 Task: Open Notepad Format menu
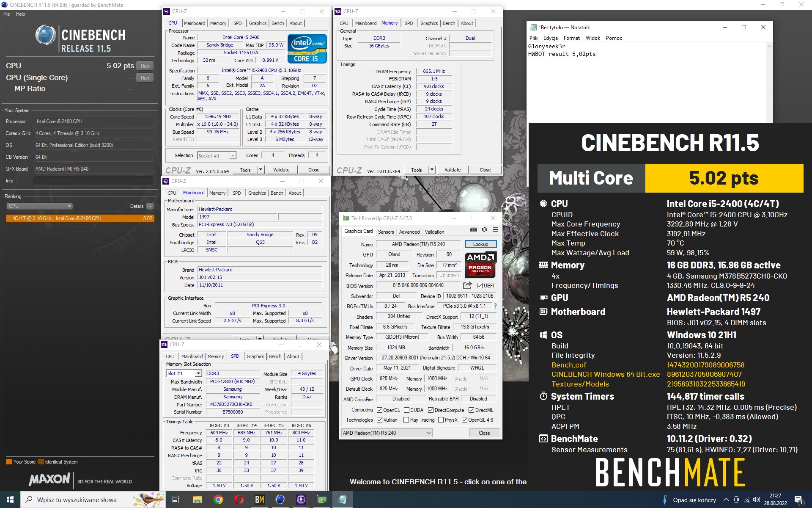pyautogui.click(x=571, y=38)
